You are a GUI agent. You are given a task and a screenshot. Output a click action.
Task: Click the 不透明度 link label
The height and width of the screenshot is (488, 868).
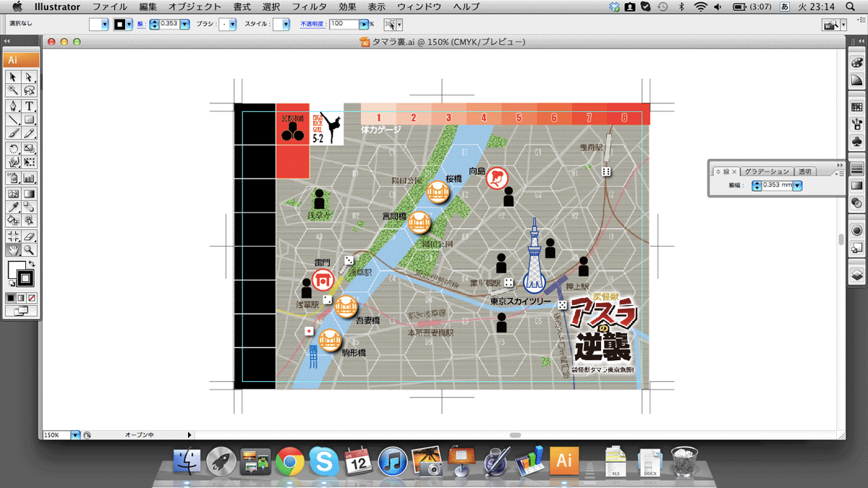tap(312, 24)
